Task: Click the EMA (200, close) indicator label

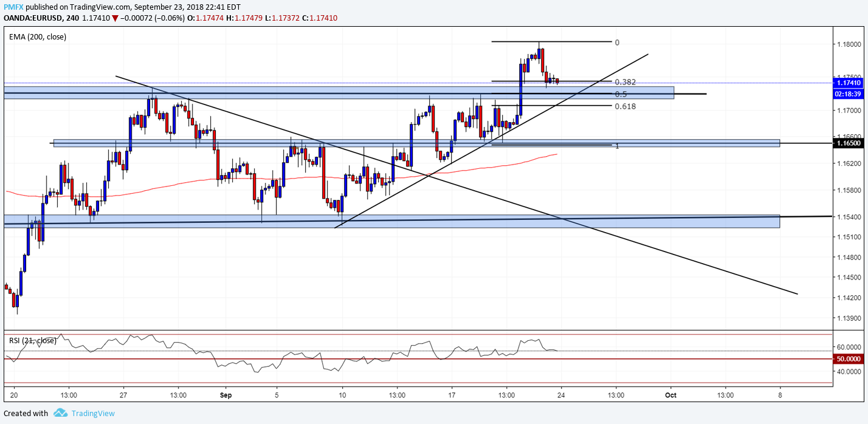Action: (x=38, y=37)
